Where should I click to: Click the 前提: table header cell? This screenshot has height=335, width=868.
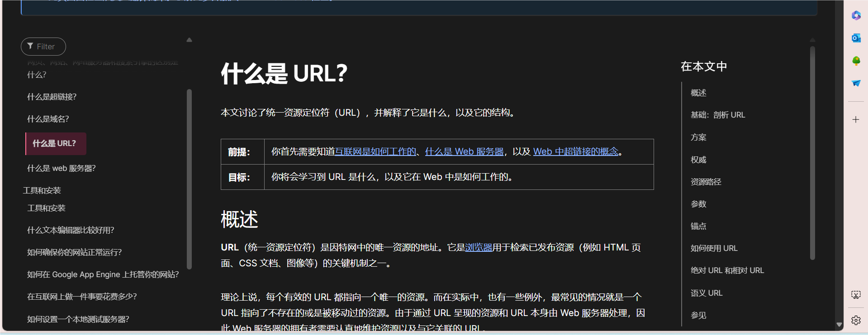point(242,152)
